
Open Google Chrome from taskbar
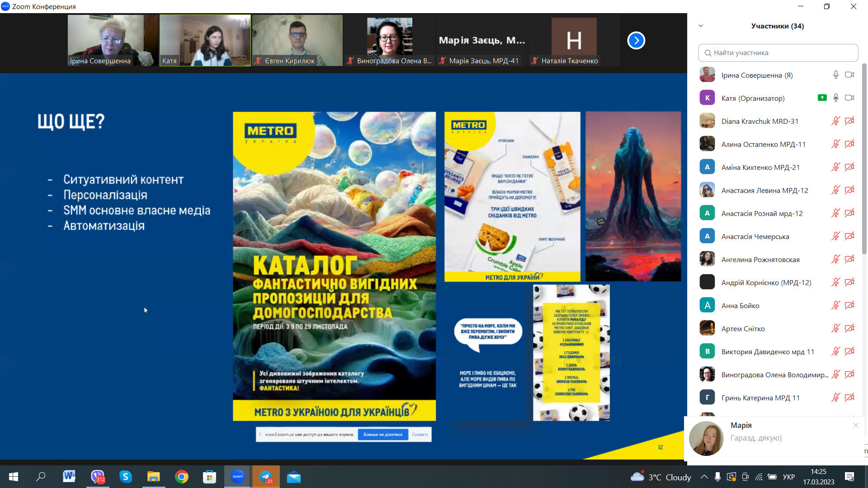click(x=181, y=477)
